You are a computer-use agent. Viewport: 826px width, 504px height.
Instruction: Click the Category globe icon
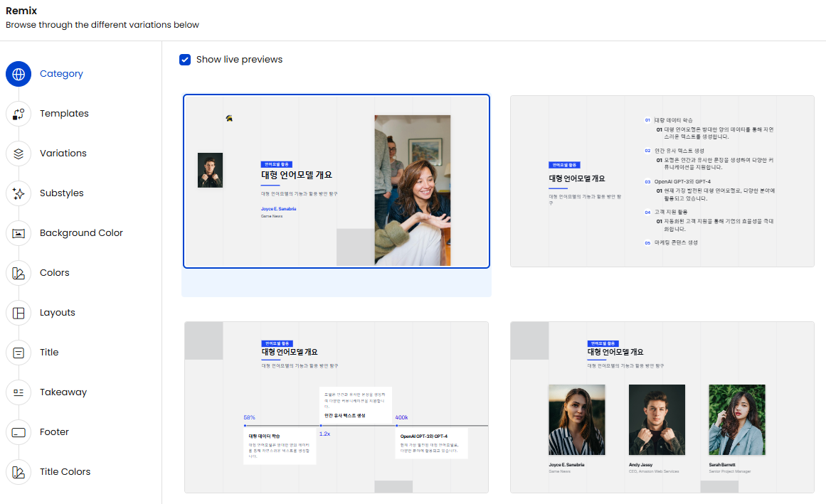tap(18, 74)
